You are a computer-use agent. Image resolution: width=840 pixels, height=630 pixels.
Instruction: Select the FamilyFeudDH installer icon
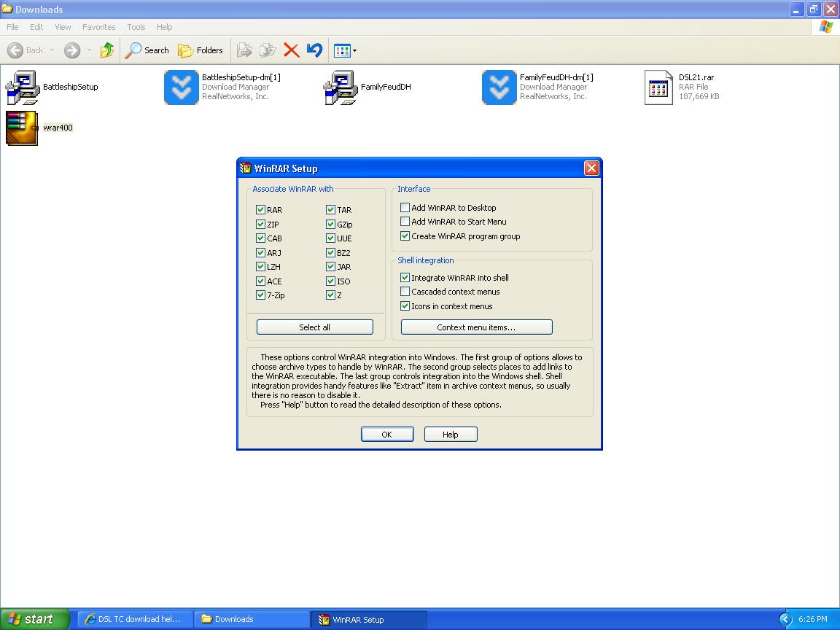341,87
